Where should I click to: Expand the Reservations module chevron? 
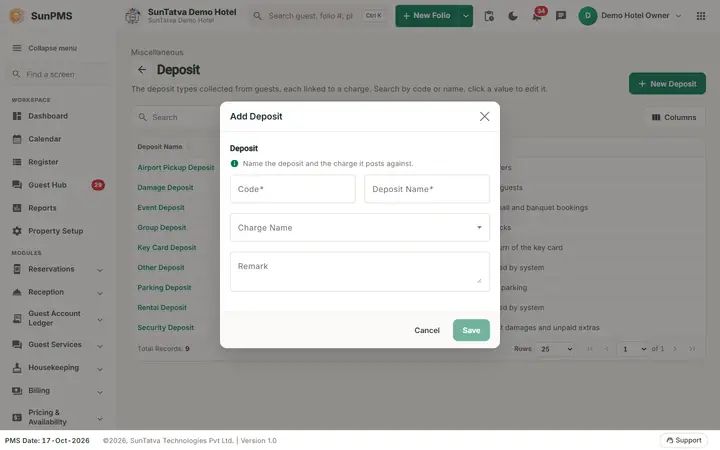tap(100, 270)
